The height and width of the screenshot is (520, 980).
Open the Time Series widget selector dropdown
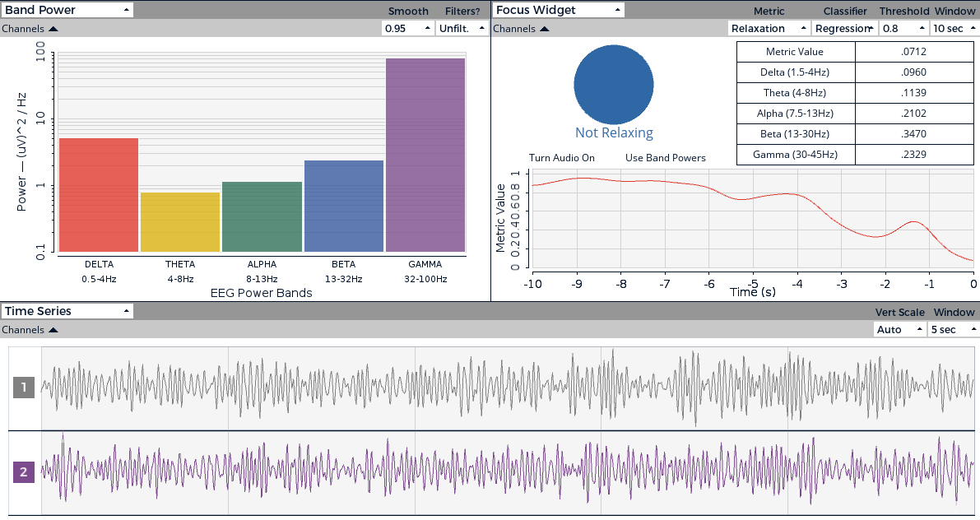click(x=67, y=311)
